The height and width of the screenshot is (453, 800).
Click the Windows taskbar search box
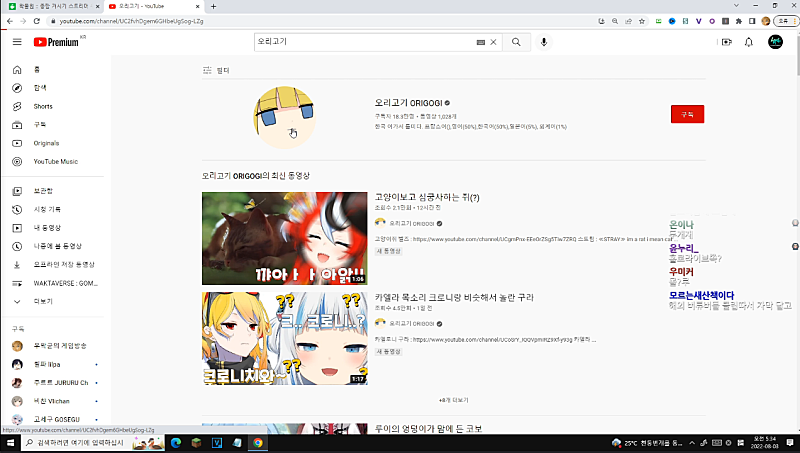[93, 443]
